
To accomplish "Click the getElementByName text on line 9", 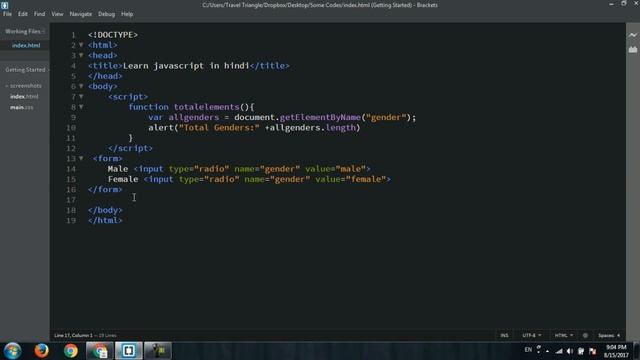I will (320, 118).
